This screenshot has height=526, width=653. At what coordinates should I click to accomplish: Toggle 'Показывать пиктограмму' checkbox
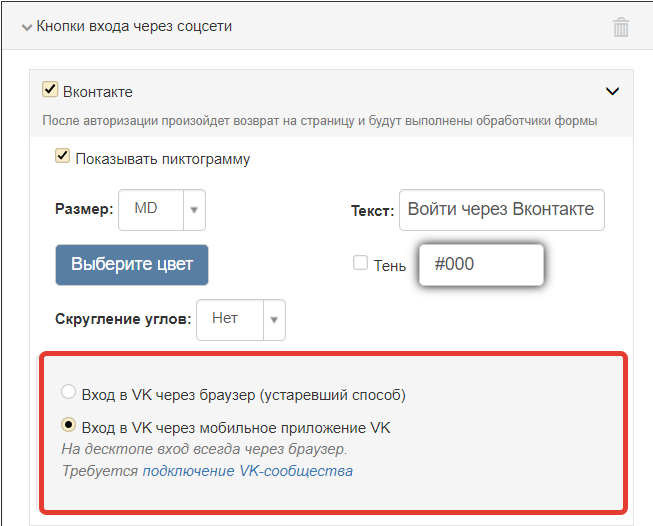[62, 156]
